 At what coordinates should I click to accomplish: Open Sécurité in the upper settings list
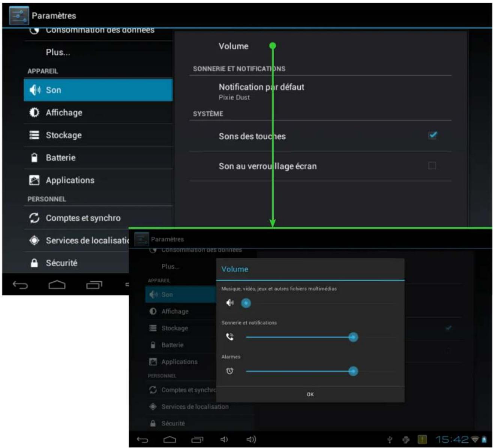76,263
